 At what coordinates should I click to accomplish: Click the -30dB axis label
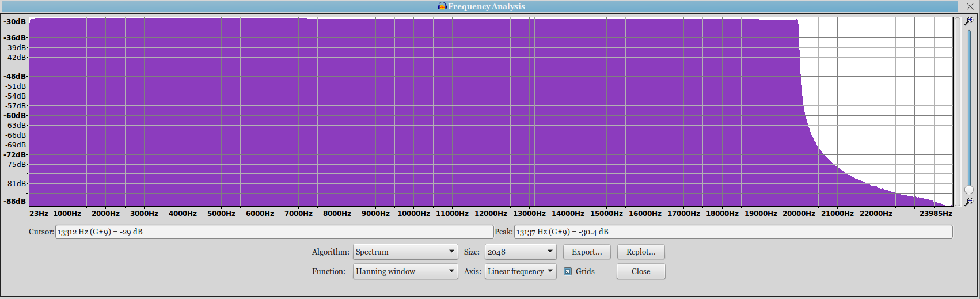[x=15, y=21]
